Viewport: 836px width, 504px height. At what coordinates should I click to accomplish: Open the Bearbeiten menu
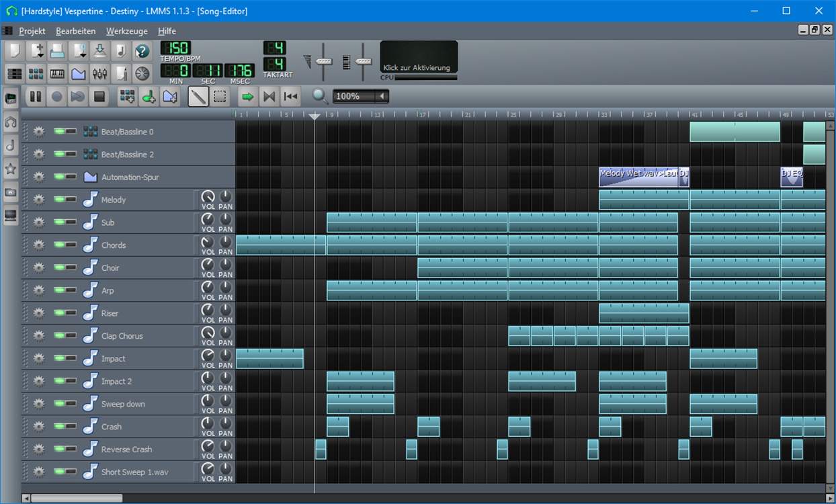pyautogui.click(x=76, y=31)
